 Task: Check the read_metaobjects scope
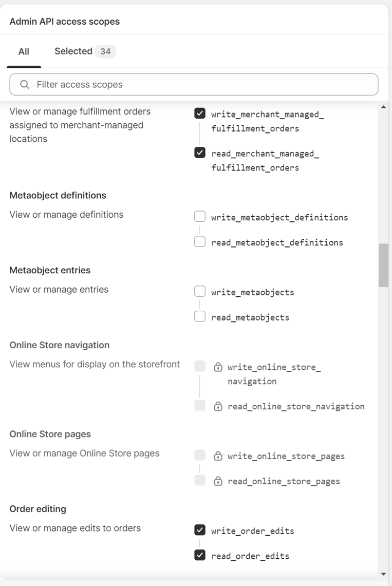[200, 316]
